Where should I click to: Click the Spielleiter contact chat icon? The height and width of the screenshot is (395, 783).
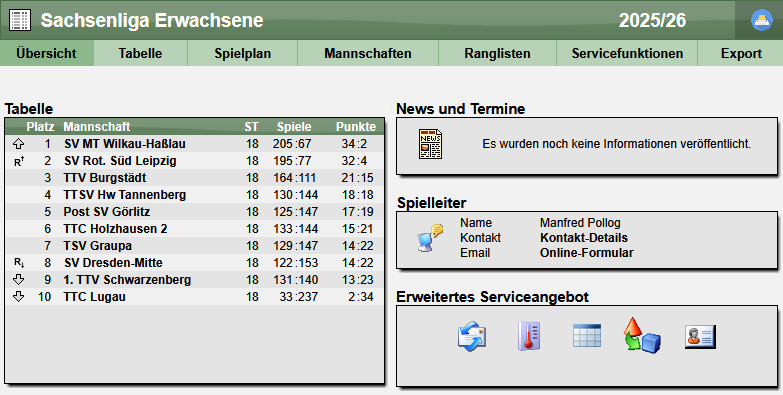pos(430,238)
